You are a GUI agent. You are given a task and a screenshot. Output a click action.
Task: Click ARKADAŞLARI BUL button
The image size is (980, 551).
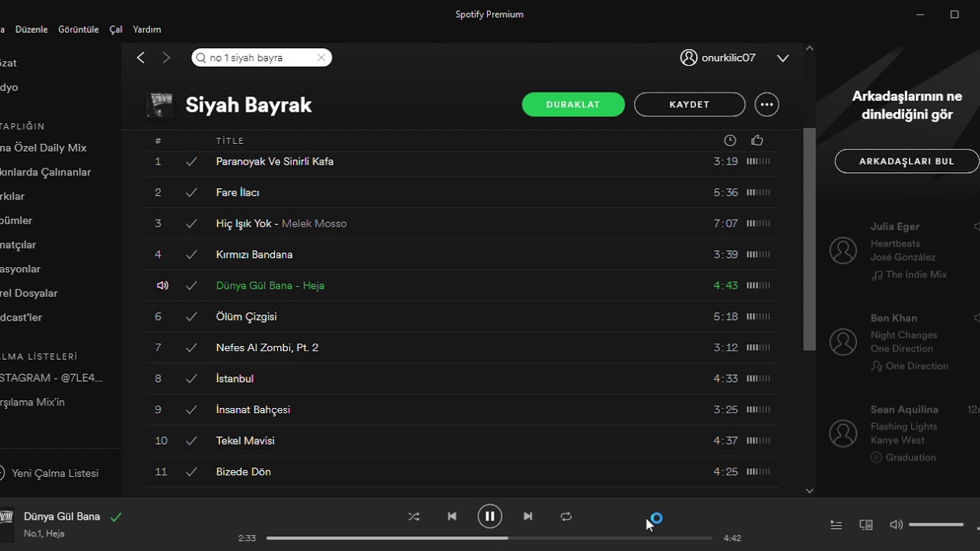[906, 161]
